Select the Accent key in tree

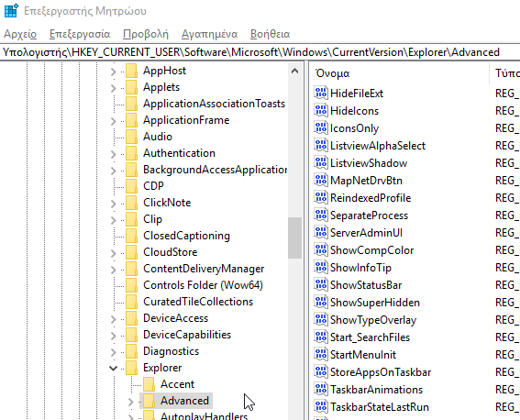pyautogui.click(x=177, y=384)
